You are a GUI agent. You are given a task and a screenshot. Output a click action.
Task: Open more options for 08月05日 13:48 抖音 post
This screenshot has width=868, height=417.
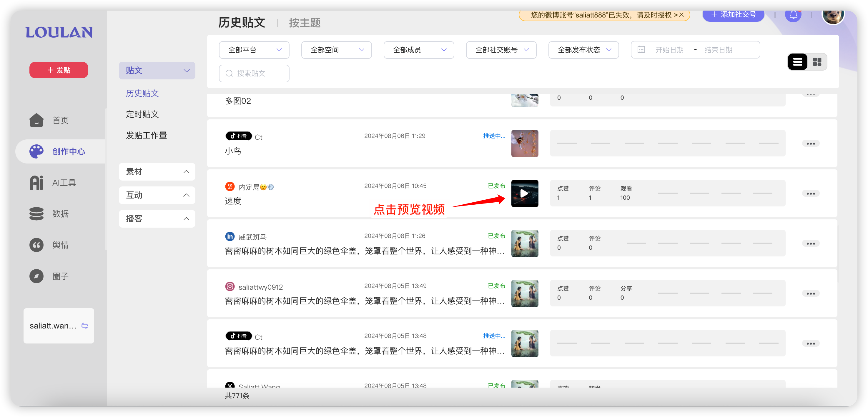(x=811, y=343)
